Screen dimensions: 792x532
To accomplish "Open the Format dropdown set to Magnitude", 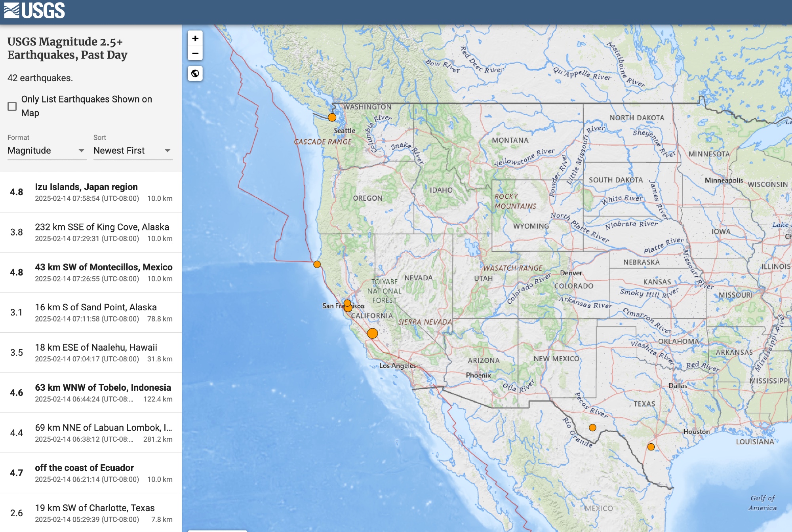I will pos(46,150).
